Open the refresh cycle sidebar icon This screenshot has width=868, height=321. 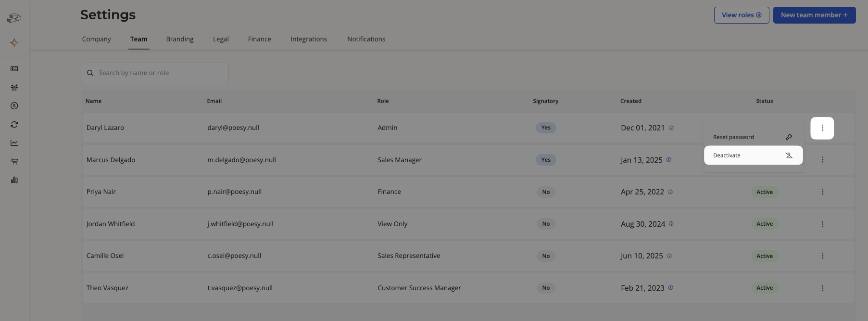pos(14,125)
